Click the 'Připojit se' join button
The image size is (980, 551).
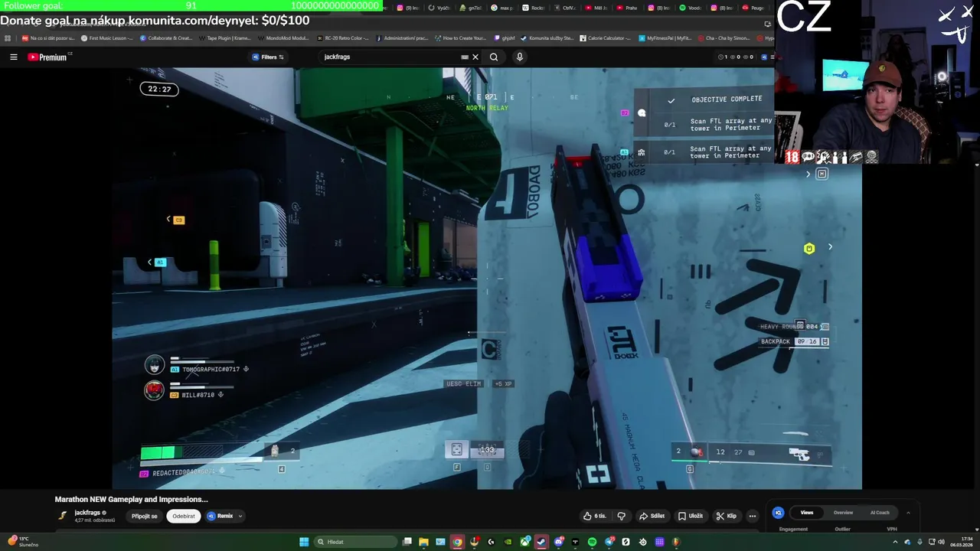[144, 516]
